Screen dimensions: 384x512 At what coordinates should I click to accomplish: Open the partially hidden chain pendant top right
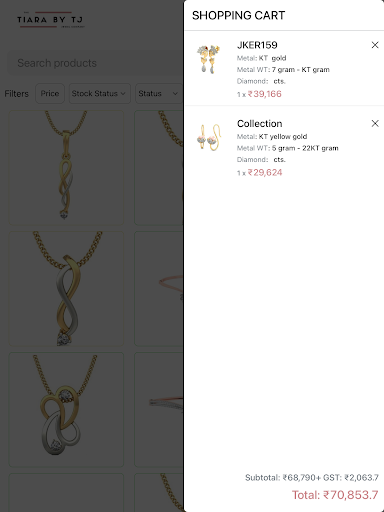(x=159, y=168)
